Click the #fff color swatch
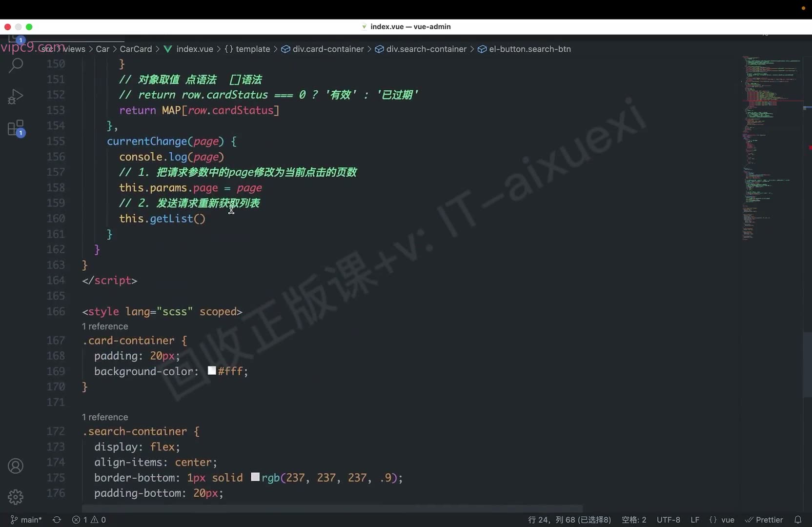 point(212,371)
